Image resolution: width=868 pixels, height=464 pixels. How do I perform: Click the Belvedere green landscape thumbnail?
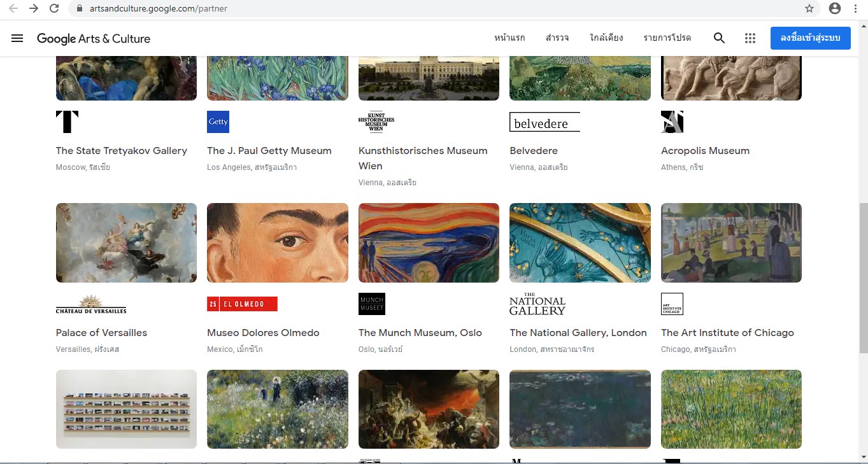pos(580,78)
